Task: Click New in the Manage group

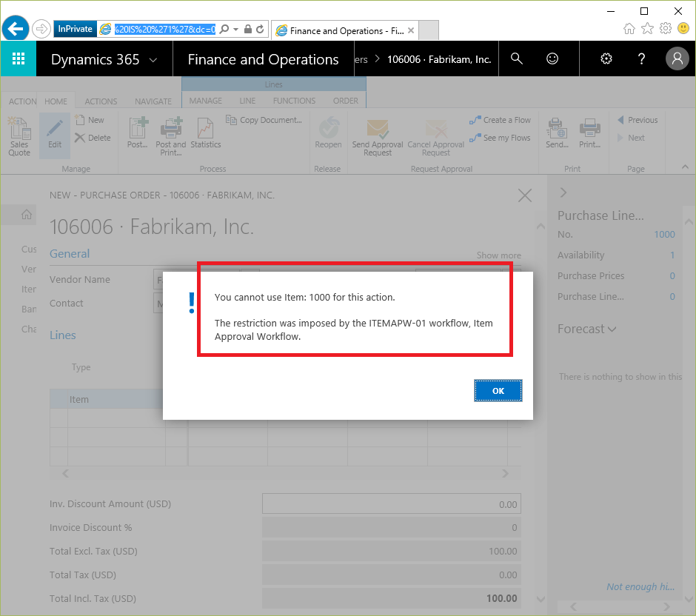Action: (90, 120)
